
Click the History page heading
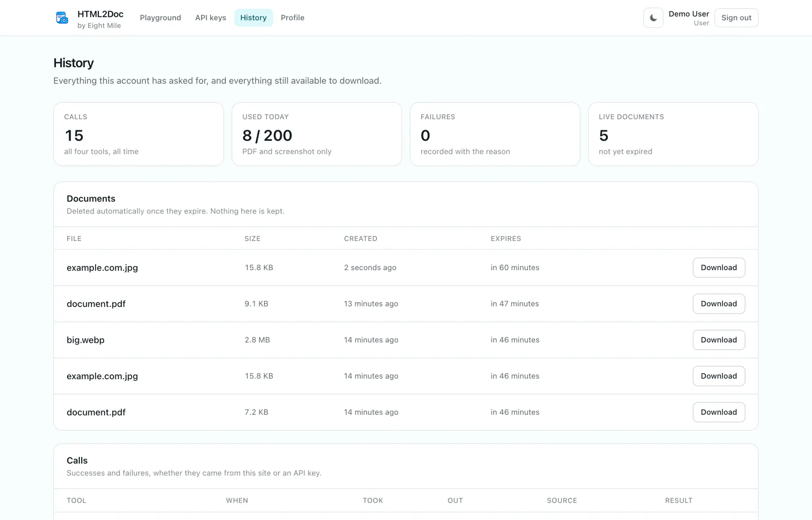(74, 63)
